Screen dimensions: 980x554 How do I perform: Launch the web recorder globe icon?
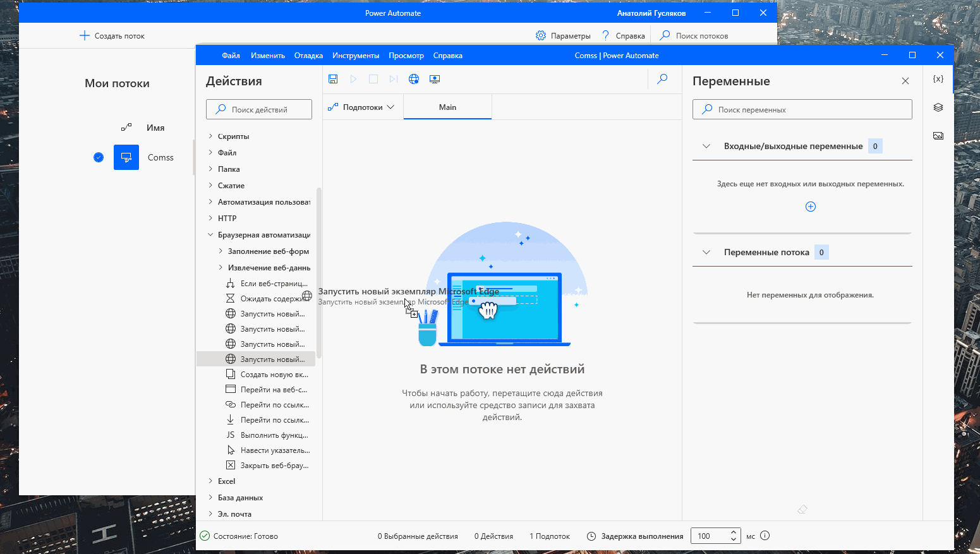coord(414,78)
